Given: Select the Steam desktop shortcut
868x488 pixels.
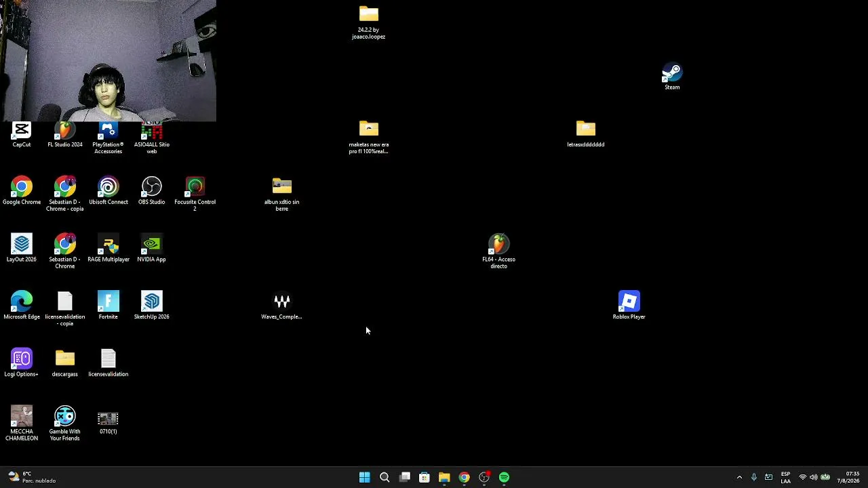Looking at the screenshot, I should coord(672,77).
